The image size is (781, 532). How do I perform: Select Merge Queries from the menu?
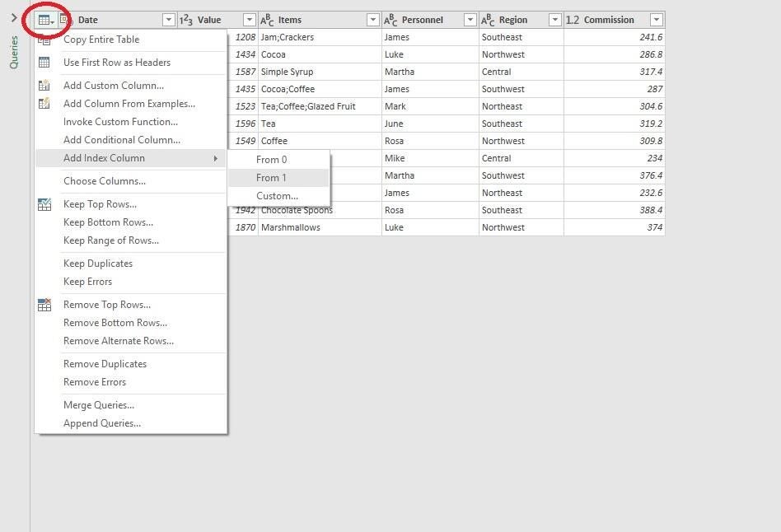click(x=98, y=404)
